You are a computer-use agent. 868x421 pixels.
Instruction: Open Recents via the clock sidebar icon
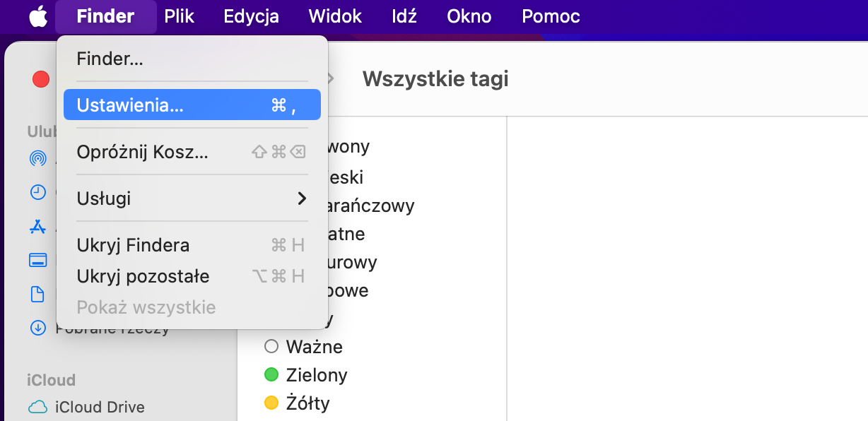[37, 192]
